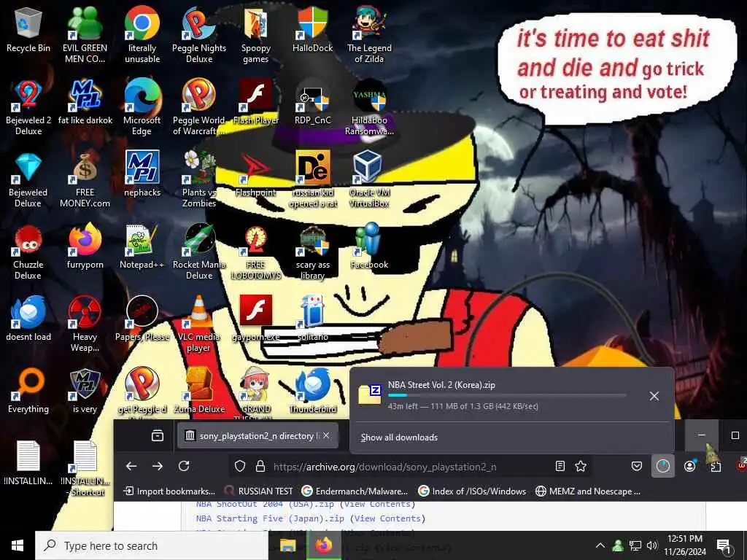This screenshot has width=747, height=560.
Task: Select the Hildaboo Ransomware icon
Action: [369, 106]
